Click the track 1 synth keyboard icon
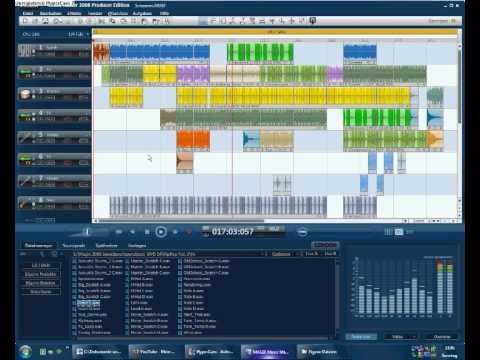Screen dimensions: 480x360 point(25,50)
